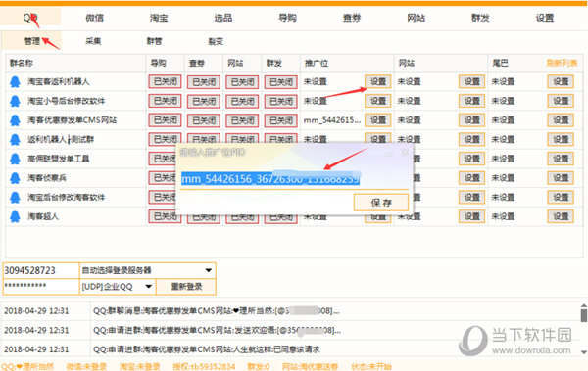Toggle 群发 switch for 淘客优惠券发单CMS网站
The image size is (588, 371).
[x=281, y=120]
